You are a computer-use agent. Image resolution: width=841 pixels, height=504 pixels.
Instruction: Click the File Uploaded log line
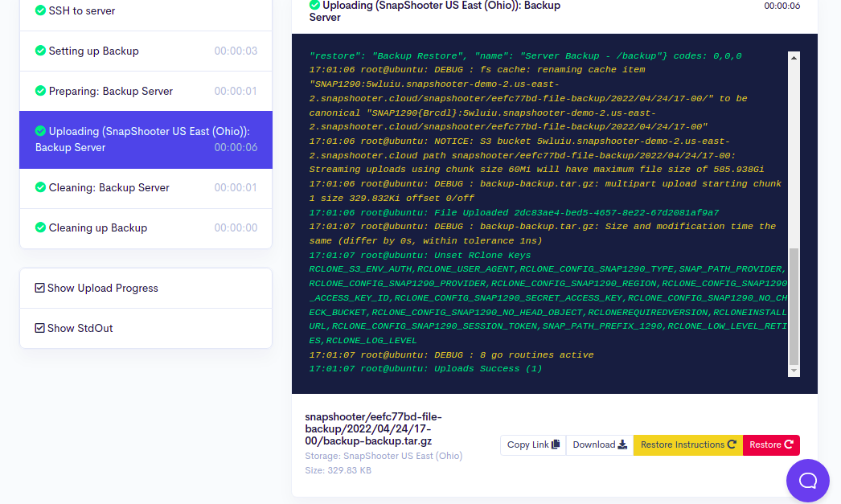point(514,213)
